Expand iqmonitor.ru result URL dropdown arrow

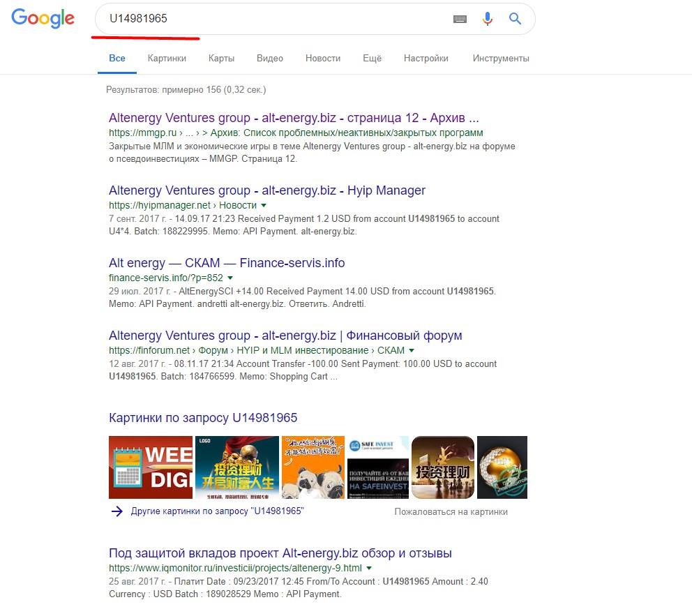pos(369,568)
